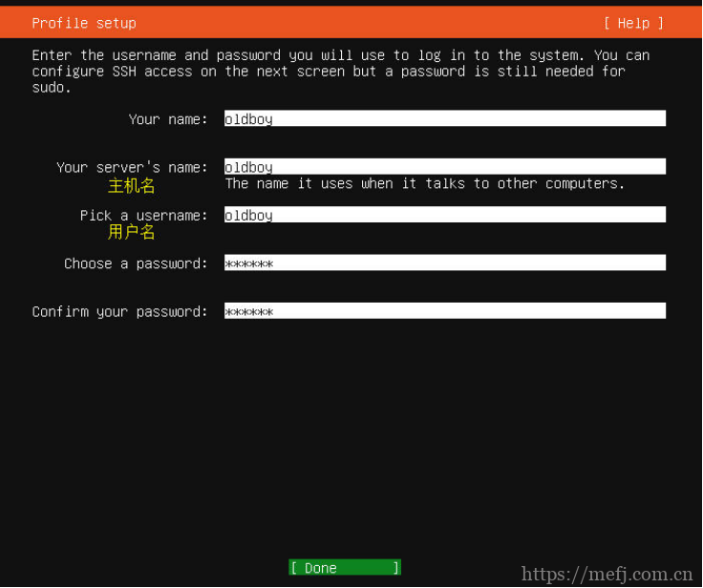Image resolution: width=703 pixels, height=588 pixels.
Task: Click the 'Pick a username:' label
Action: tap(143, 216)
